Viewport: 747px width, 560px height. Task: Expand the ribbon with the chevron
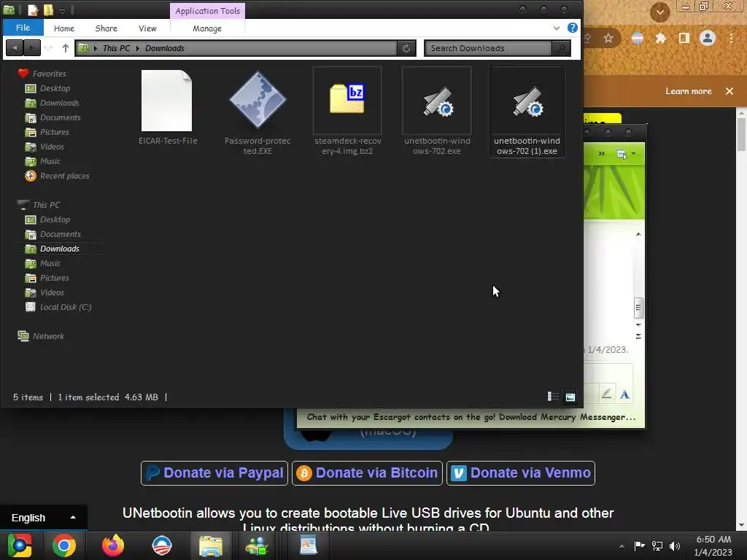click(556, 28)
